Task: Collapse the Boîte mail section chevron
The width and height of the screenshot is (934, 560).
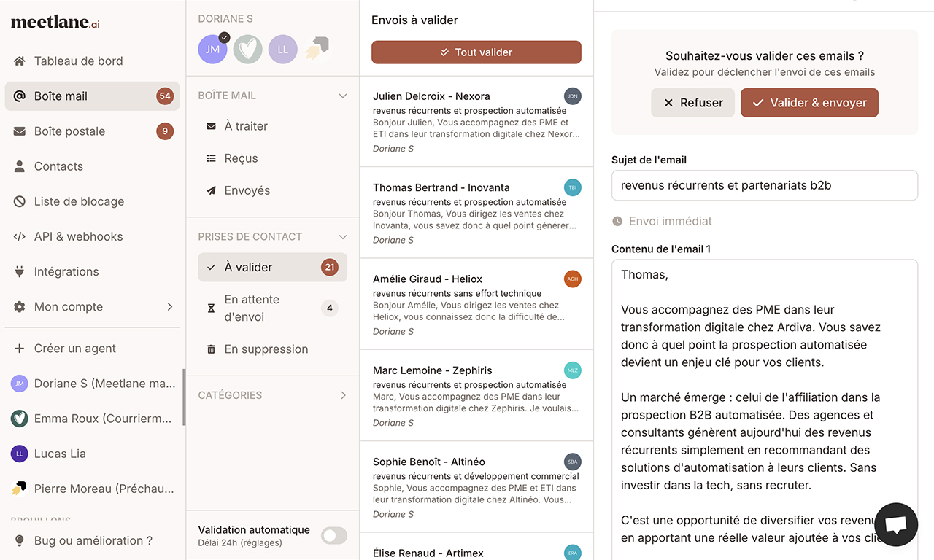Action: click(343, 96)
